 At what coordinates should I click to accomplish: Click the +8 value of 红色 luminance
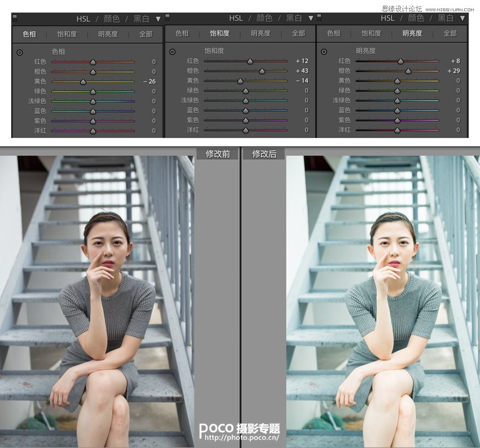456,61
